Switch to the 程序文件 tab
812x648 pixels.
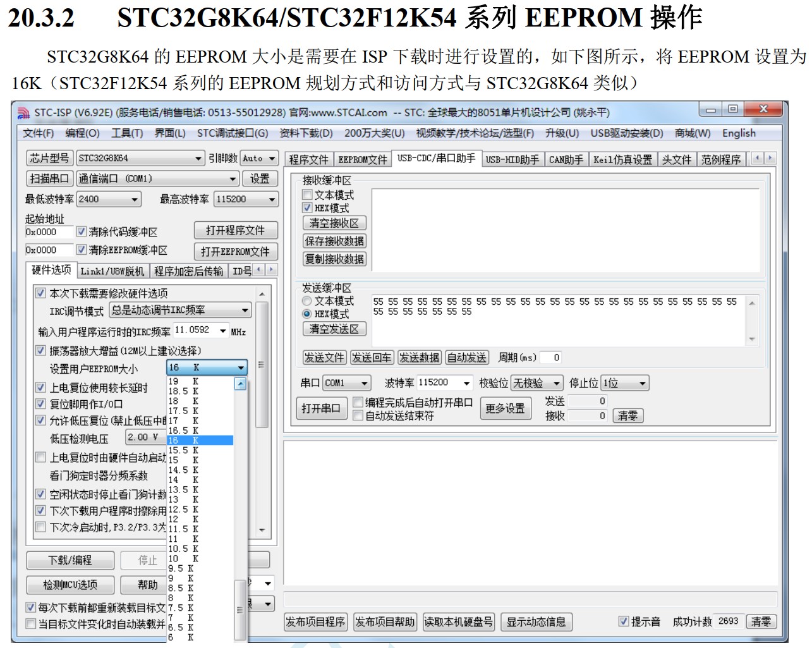point(309,160)
